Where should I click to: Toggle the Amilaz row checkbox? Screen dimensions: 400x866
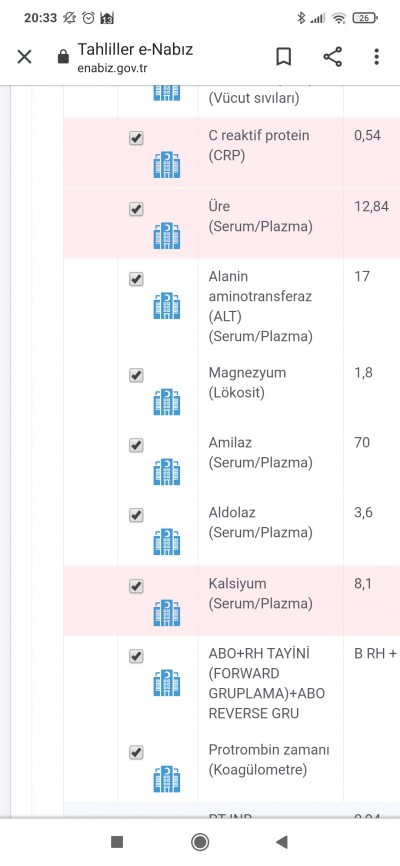click(x=136, y=445)
